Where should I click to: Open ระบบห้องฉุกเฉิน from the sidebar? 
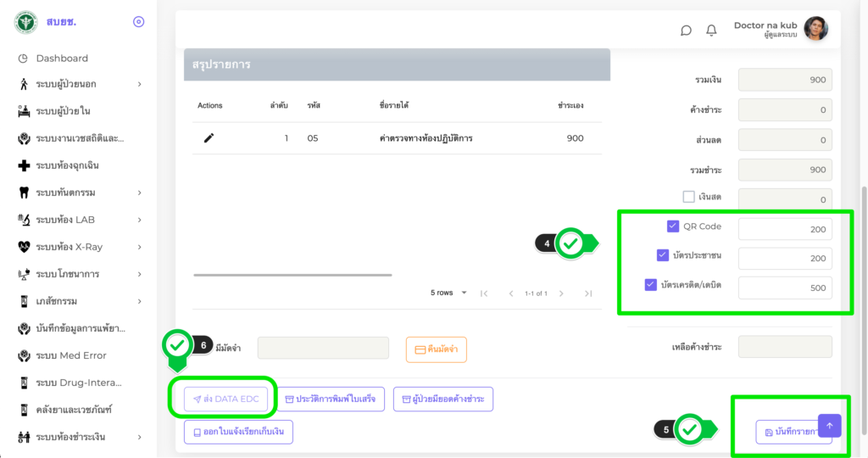(x=73, y=165)
